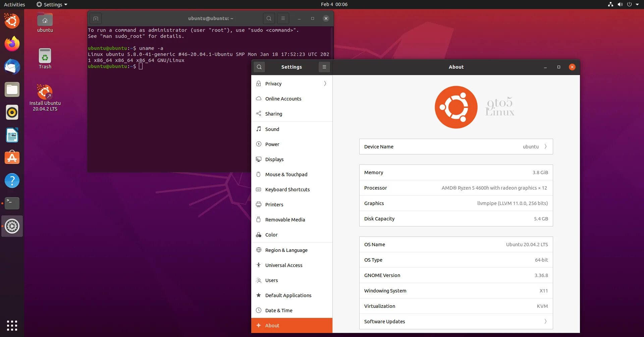
Task: Open Device Name row chevron
Action: [x=546, y=147]
